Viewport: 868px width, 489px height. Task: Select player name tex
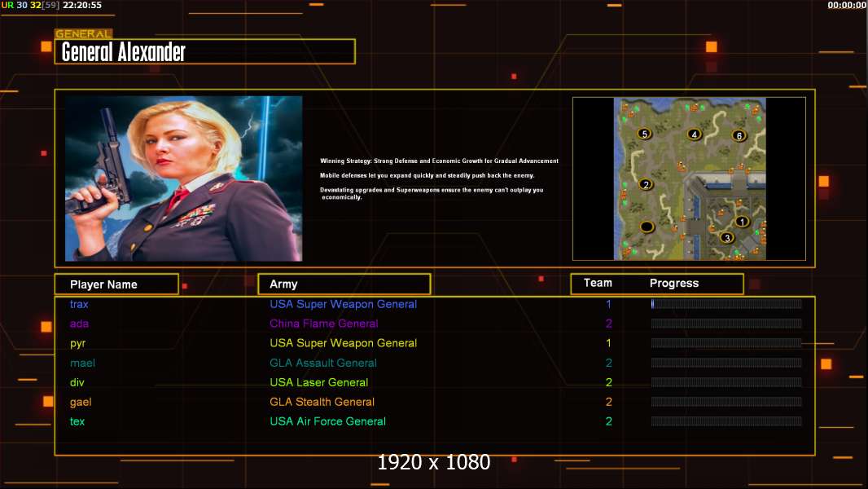point(77,421)
